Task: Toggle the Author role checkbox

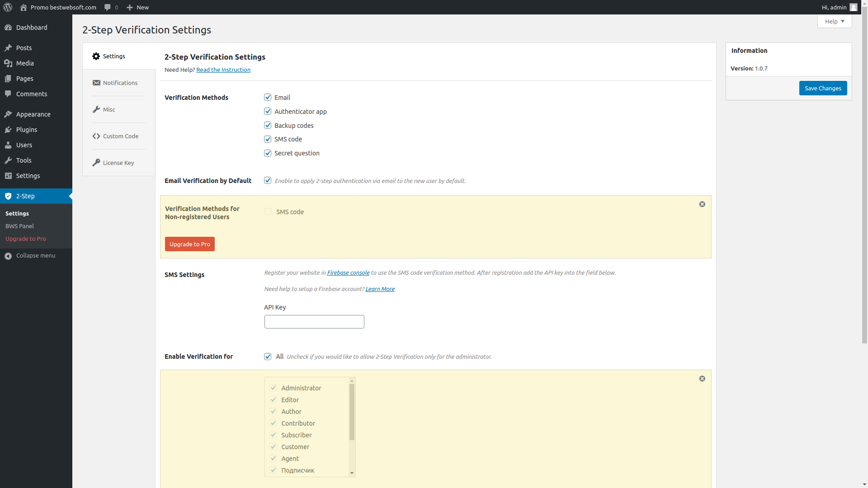Action: coord(273,411)
